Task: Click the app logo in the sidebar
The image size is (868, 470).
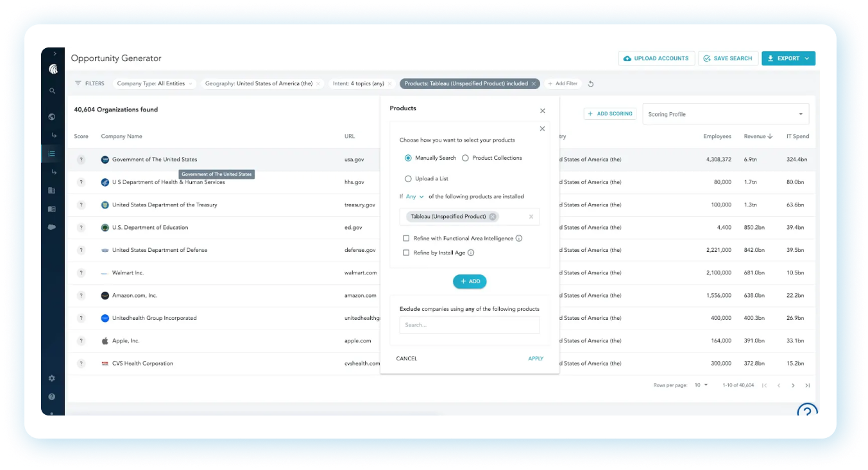Action: tap(53, 69)
